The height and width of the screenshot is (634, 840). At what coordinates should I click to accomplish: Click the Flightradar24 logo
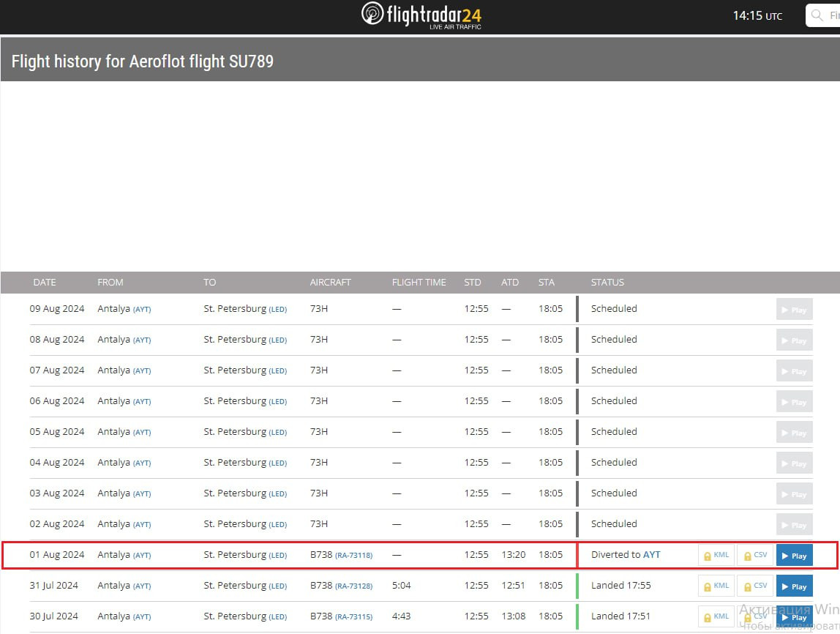tap(421, 15)
